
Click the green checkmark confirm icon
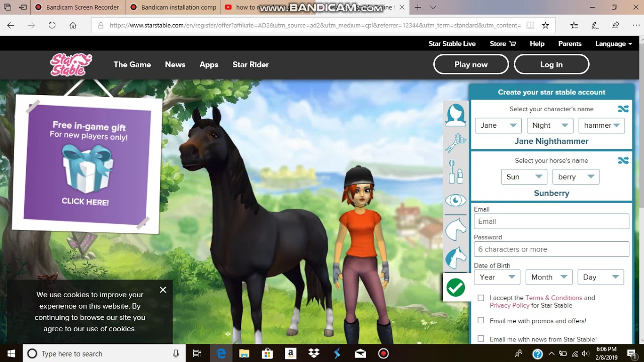coord(456,288)
